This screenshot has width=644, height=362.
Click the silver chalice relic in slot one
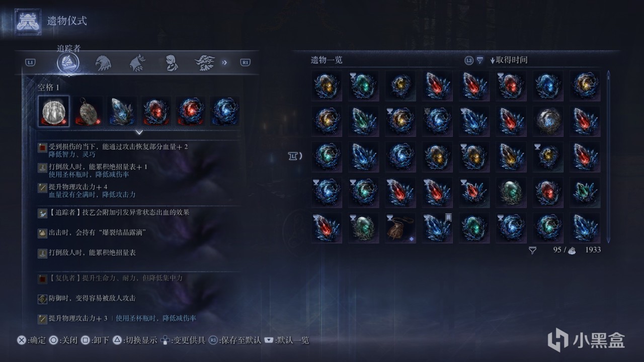[54, 111]
